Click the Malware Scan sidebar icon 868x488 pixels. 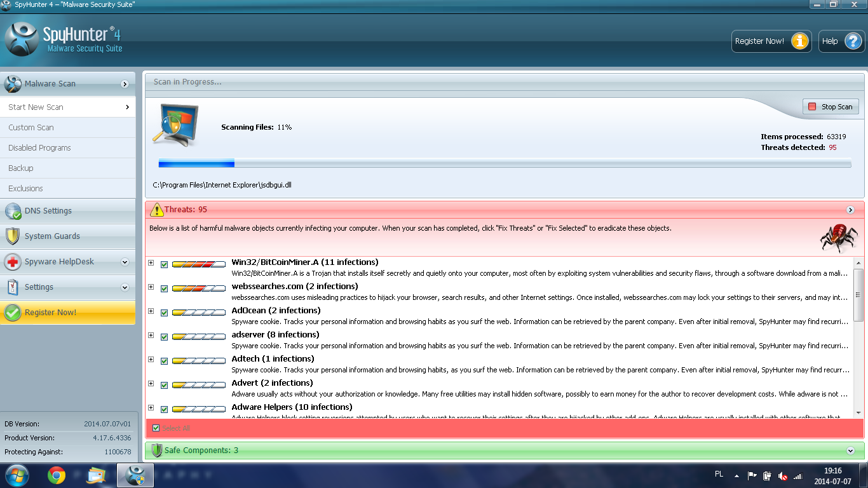pos(13,84)
